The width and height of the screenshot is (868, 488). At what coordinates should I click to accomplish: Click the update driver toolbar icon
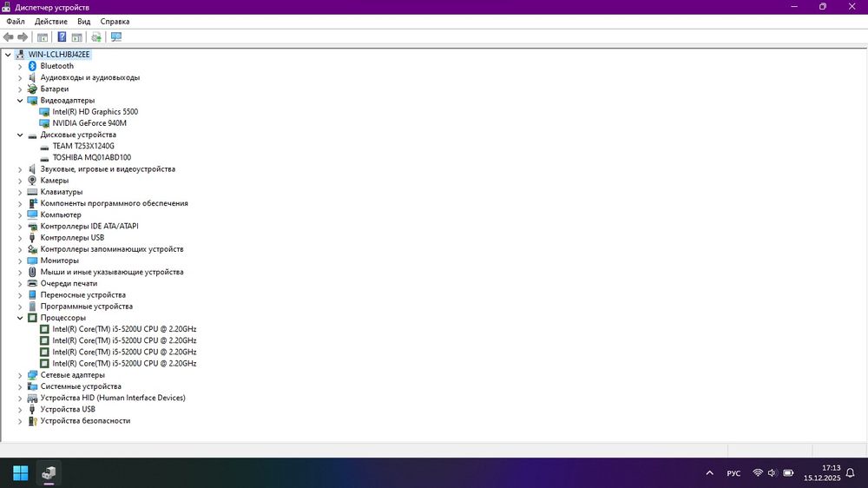[96, 37]
